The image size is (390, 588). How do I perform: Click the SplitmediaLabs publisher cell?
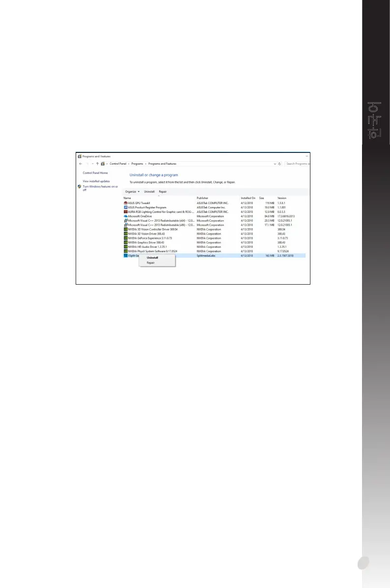pyautogui.click(x=206, y=256)
